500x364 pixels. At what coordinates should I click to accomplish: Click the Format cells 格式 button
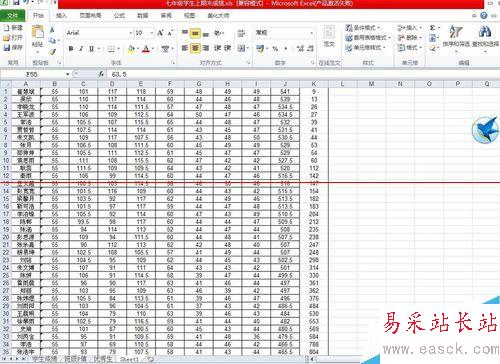(x=410, y=48)
